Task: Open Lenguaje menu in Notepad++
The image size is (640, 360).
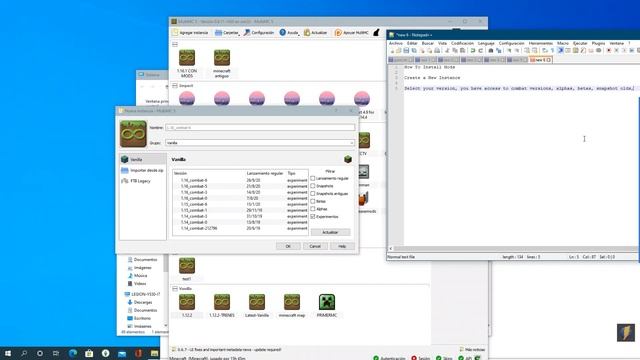Action: click(486, 43)
